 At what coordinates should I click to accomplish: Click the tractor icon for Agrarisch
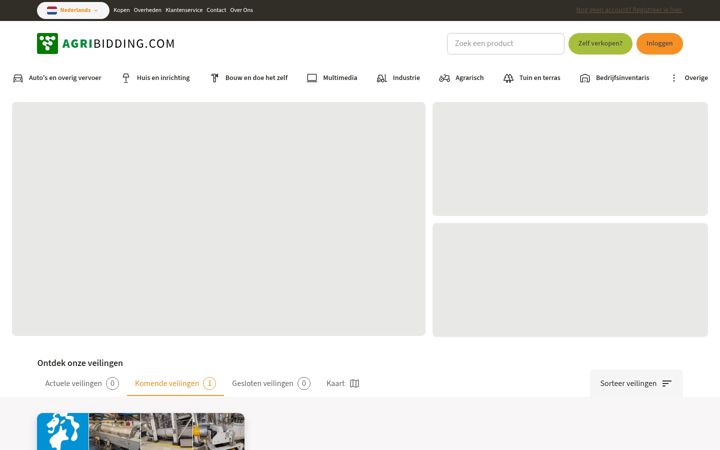pyautogui.click(x=444, y=78)
